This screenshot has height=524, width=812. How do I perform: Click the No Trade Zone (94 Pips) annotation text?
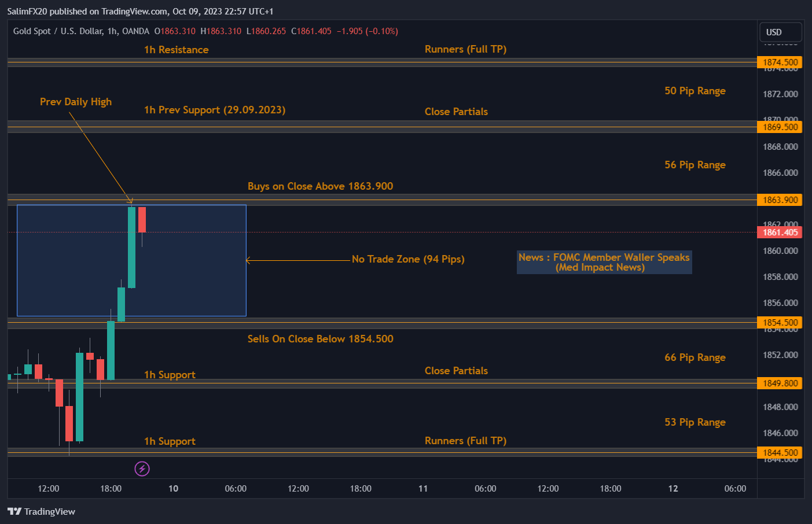[x=409, y=259]
